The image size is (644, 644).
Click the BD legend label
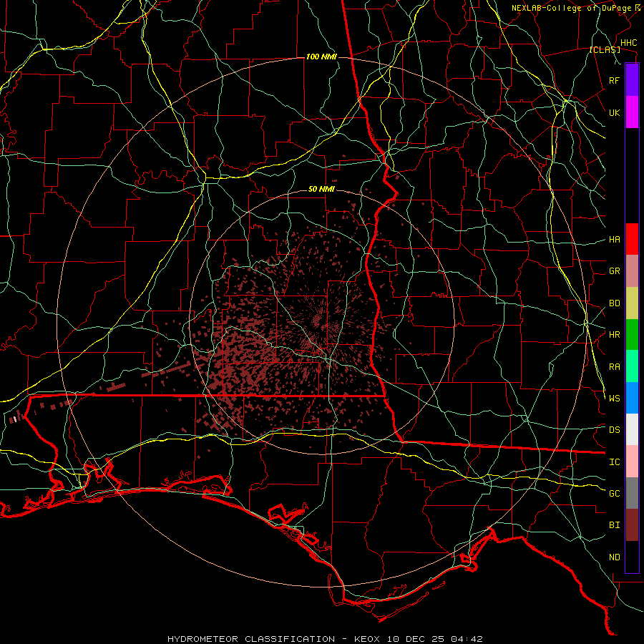point(615,303)
